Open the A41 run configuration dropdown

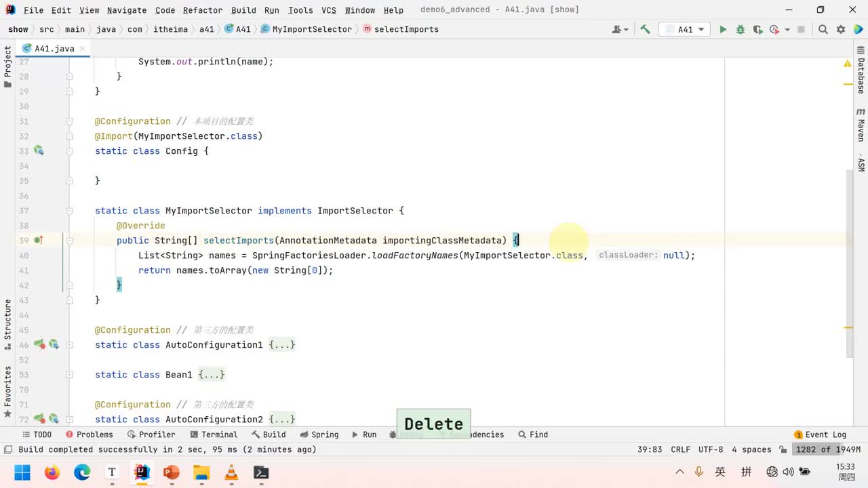[x=684, y=29]
